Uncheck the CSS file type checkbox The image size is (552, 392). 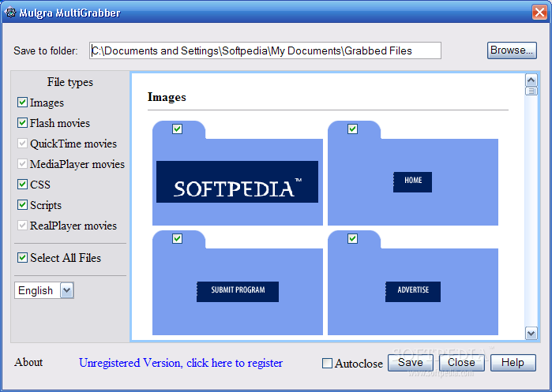click(x=23, y=184)
